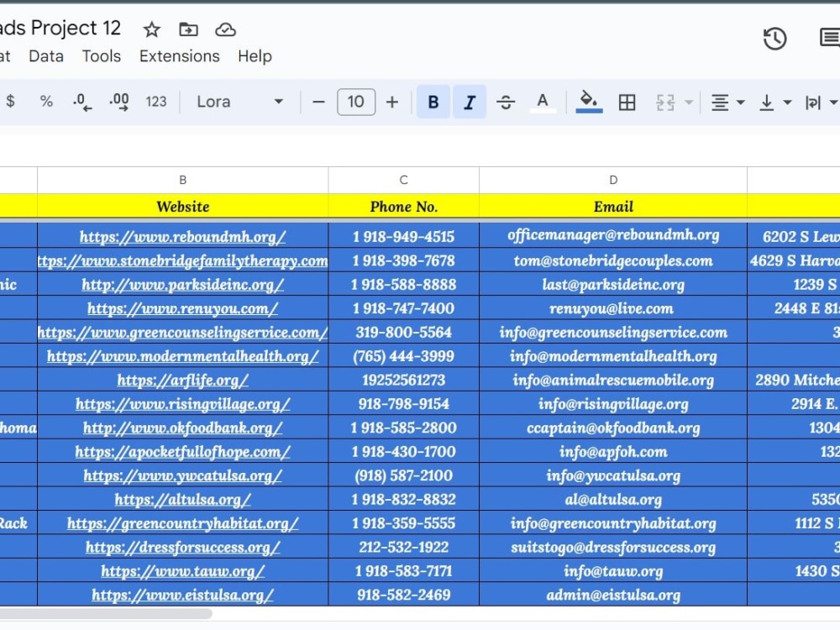Open the borders menu
840x630 pixels.
(x=627, y=102)
